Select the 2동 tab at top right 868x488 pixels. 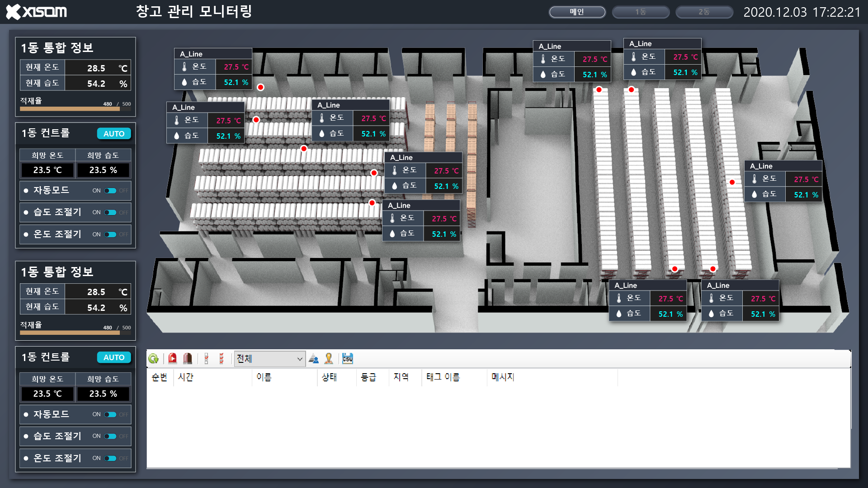(x=704, y=12)
